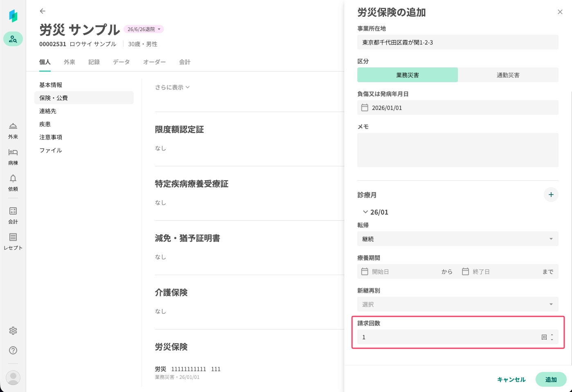Select 通勤災害 category
This screenshot has width=572, height=392.
click(508, 75)
